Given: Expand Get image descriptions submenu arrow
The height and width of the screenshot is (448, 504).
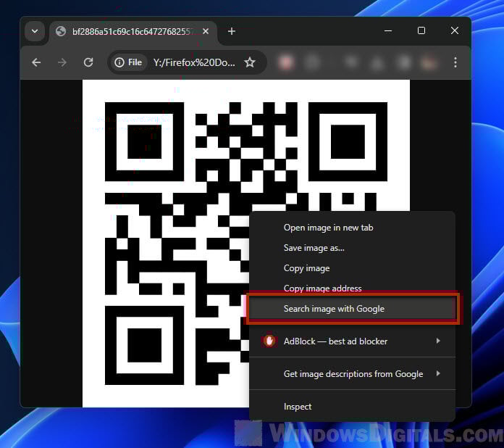Looking at the screenshot, I should point(438,373).
